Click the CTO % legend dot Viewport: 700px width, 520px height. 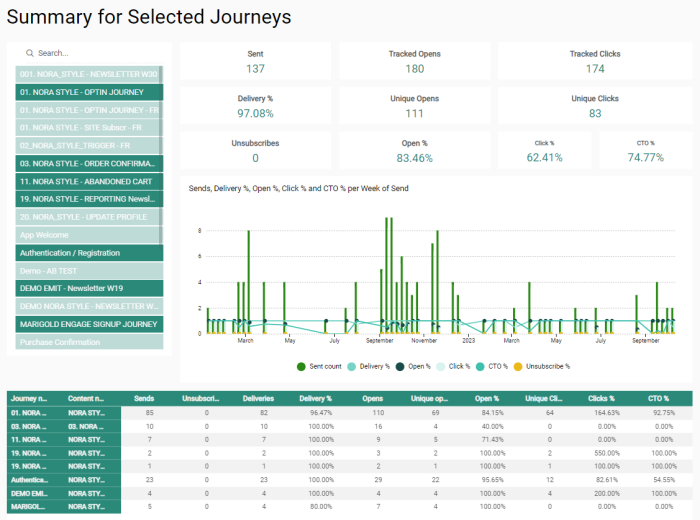pos(481,366)
